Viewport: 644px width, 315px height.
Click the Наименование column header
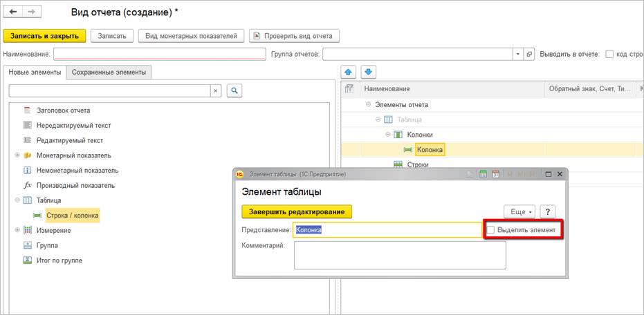tap(452, 88)
